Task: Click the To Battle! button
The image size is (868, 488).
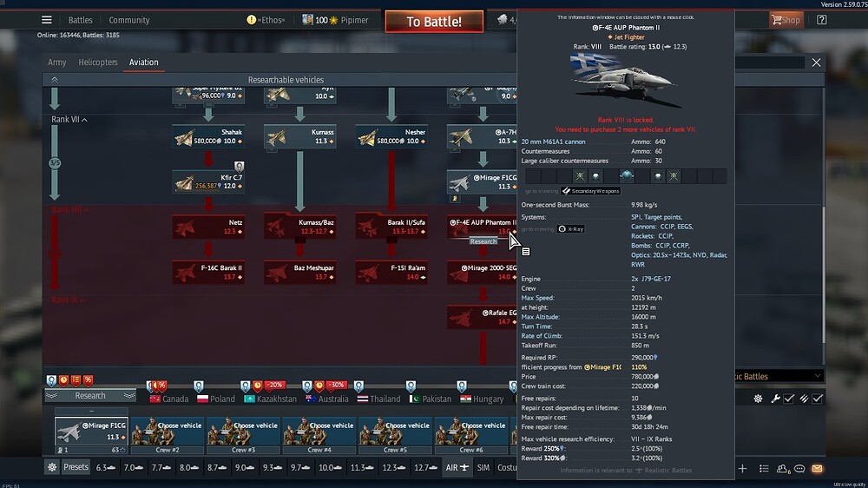Action: 434,22
